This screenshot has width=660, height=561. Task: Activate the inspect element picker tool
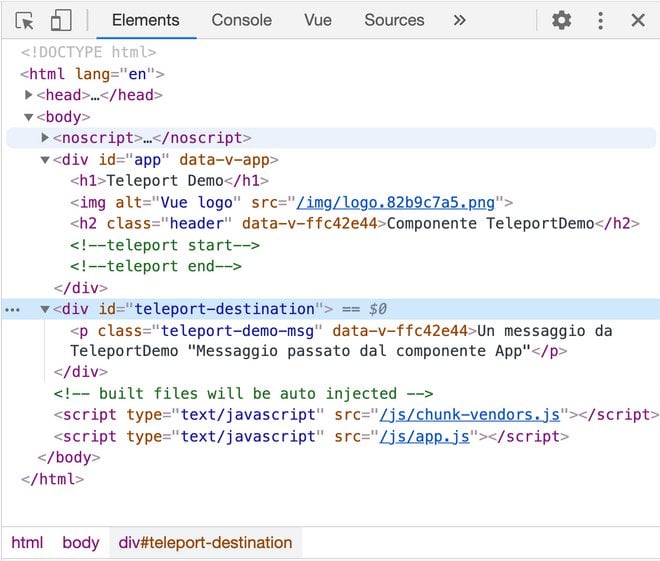(25, 20)
